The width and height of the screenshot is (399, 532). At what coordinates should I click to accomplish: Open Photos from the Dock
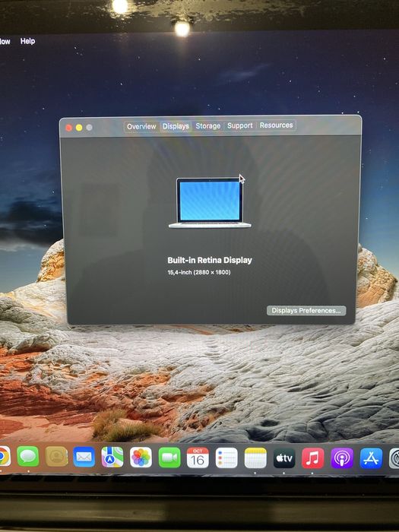(x=141, y=458)
